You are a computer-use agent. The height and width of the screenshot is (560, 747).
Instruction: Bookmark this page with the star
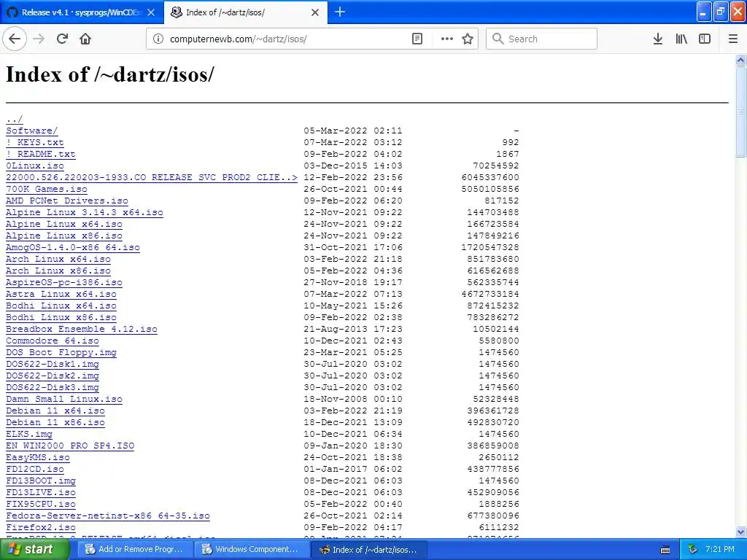pyautogui.click(x=468, y=39)
